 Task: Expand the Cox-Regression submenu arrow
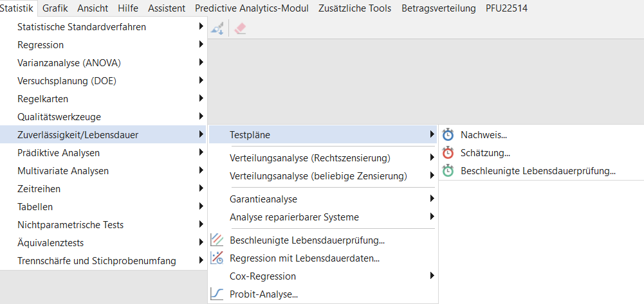432,276
